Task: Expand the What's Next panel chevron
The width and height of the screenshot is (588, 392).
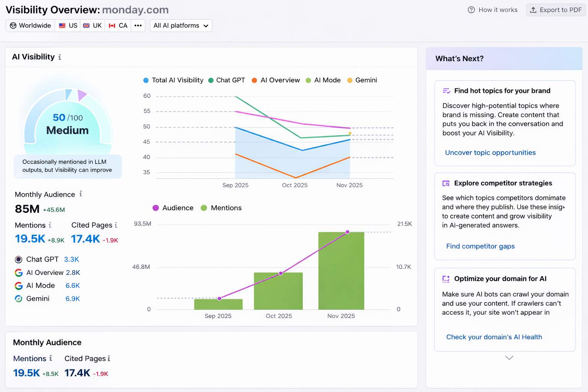Action: click(x=509, y=358)
